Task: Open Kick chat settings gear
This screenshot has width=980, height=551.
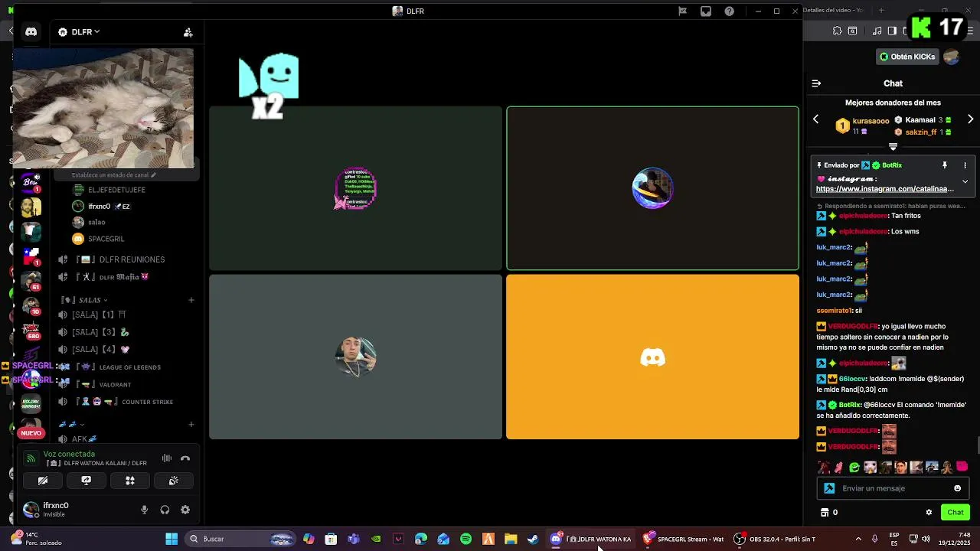Action: click(929, 513)
